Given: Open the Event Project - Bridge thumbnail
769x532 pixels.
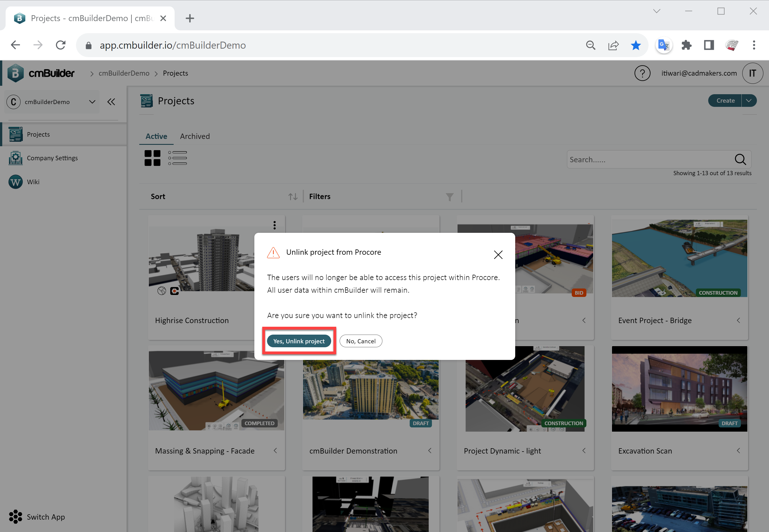Looking at the screenshot, I should click(679, 258).
